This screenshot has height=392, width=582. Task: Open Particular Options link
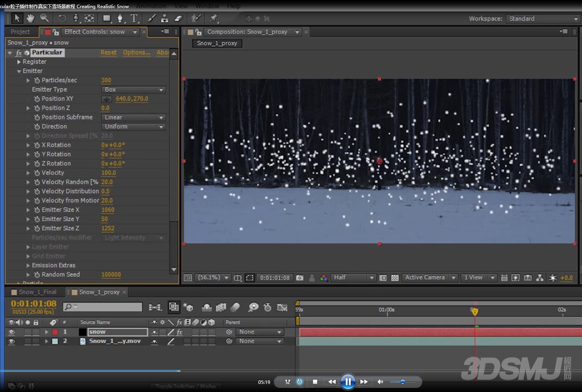(x=137, y=52)
